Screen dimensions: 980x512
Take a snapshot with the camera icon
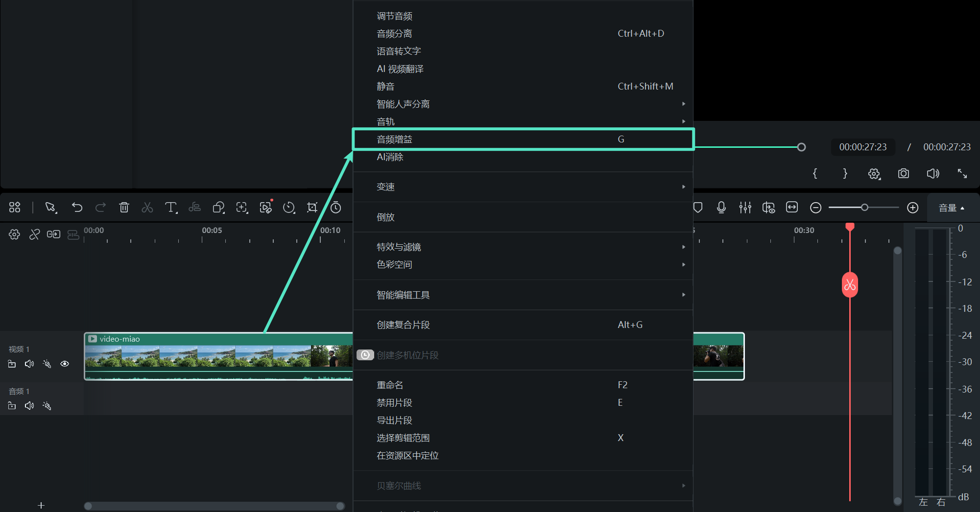[904, 173]
